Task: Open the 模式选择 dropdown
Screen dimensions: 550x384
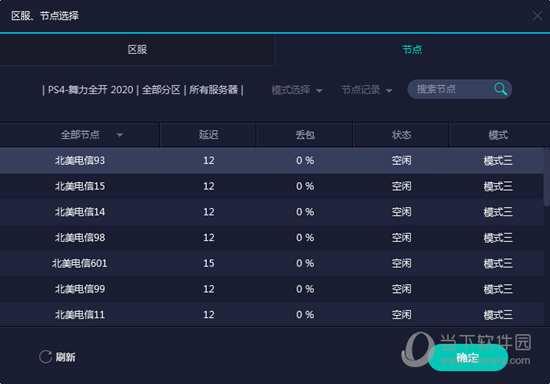Action: click(x=297, y=90)
